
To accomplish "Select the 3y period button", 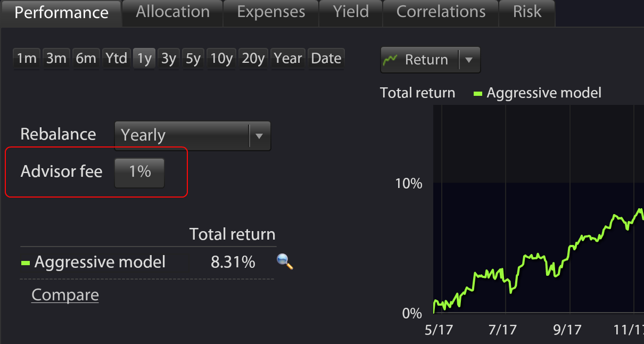I will pos(169,59).
